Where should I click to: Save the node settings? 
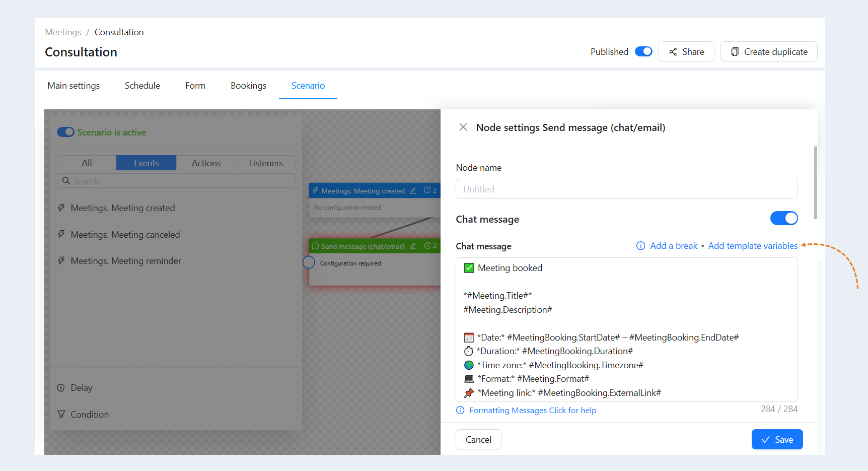777,439
